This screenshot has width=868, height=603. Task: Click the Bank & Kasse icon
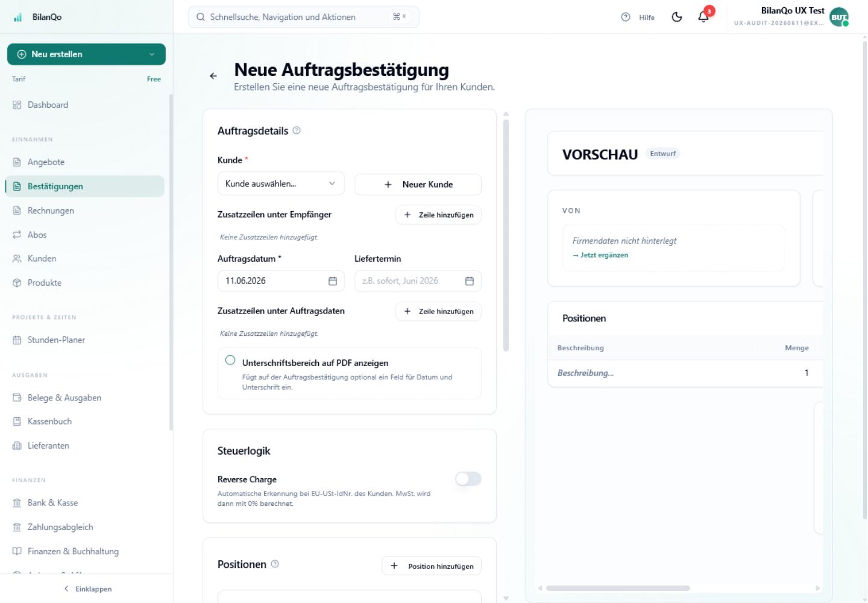[x=17, y=503]
